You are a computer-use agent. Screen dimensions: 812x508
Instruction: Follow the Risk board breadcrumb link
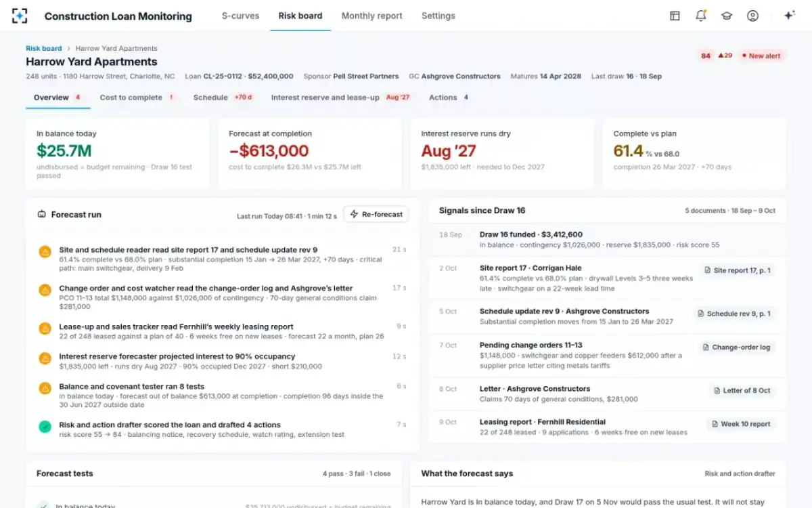[x=43, y=48]
